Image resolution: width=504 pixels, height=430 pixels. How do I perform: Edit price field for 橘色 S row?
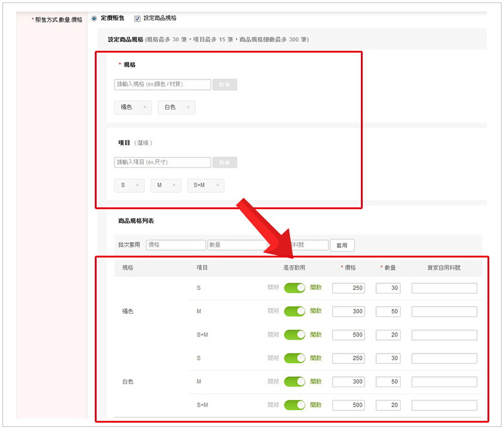[x=348, y=288]
